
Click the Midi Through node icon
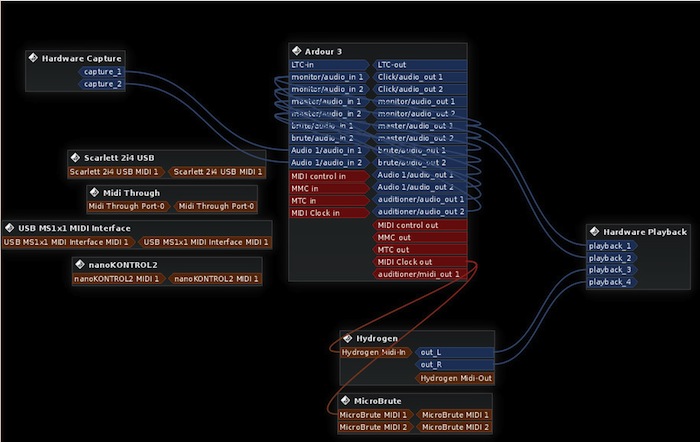pyautogui.click(x=95, y=193)
